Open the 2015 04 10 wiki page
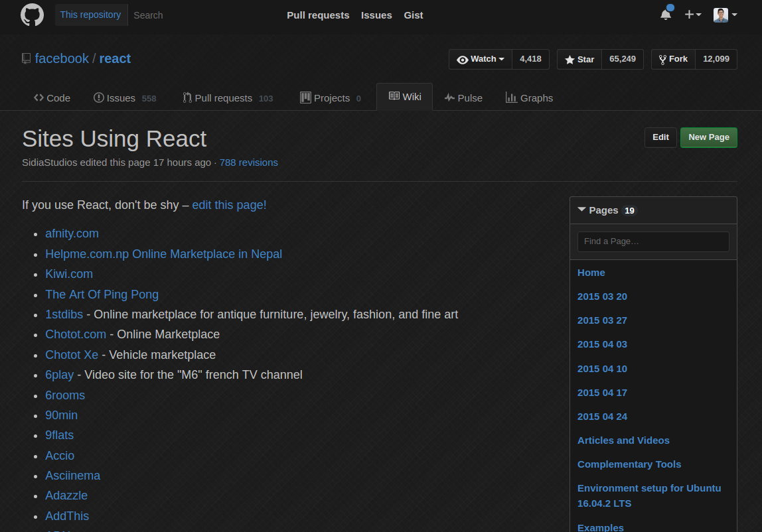The image size is (762, 532). [x=602, y=369]
